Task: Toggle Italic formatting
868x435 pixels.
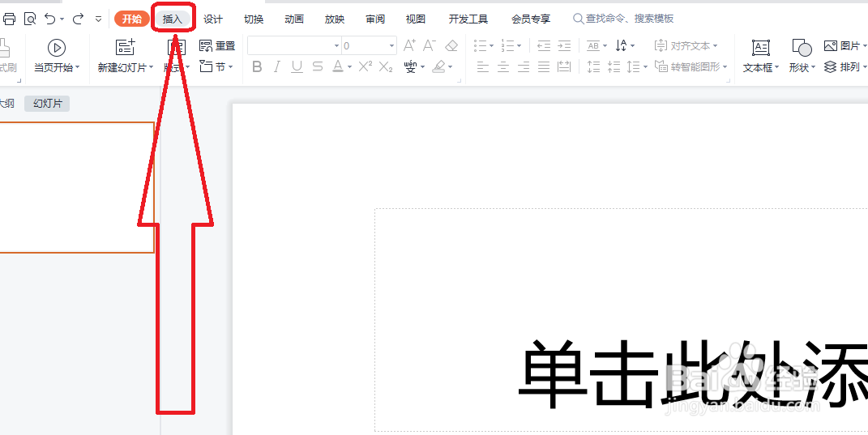Action: pos(277,67)
